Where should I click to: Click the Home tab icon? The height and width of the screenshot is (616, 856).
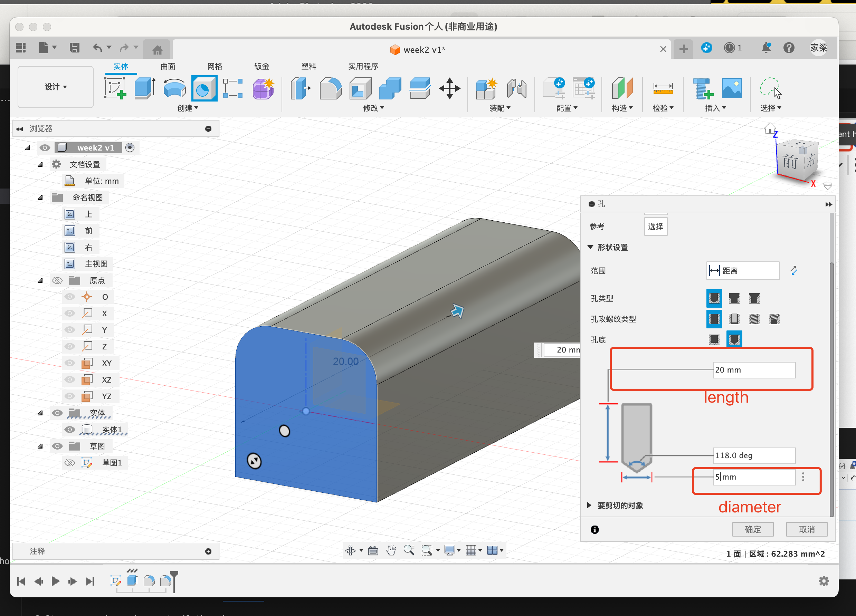point(158,49)
